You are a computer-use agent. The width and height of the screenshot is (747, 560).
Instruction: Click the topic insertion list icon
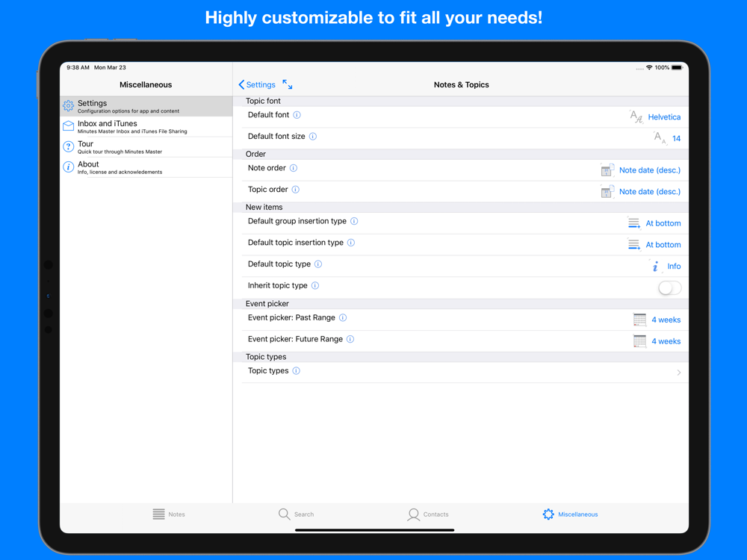point(634,244)
